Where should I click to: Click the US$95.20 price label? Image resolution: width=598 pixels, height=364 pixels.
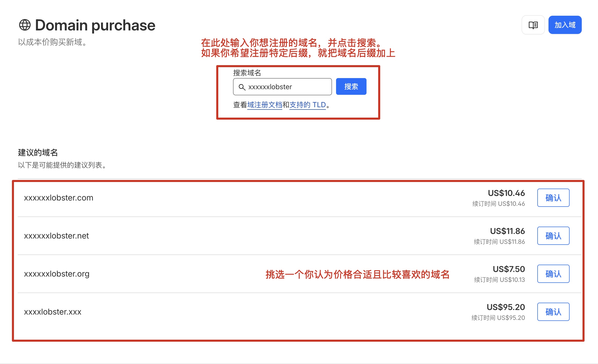[x=506, y=307]
